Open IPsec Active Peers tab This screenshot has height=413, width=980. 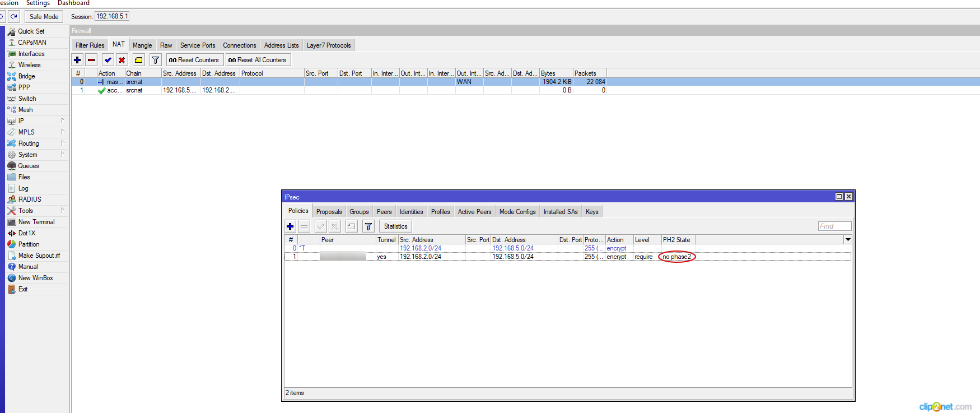pyautogui.click(x=474, y=212)
